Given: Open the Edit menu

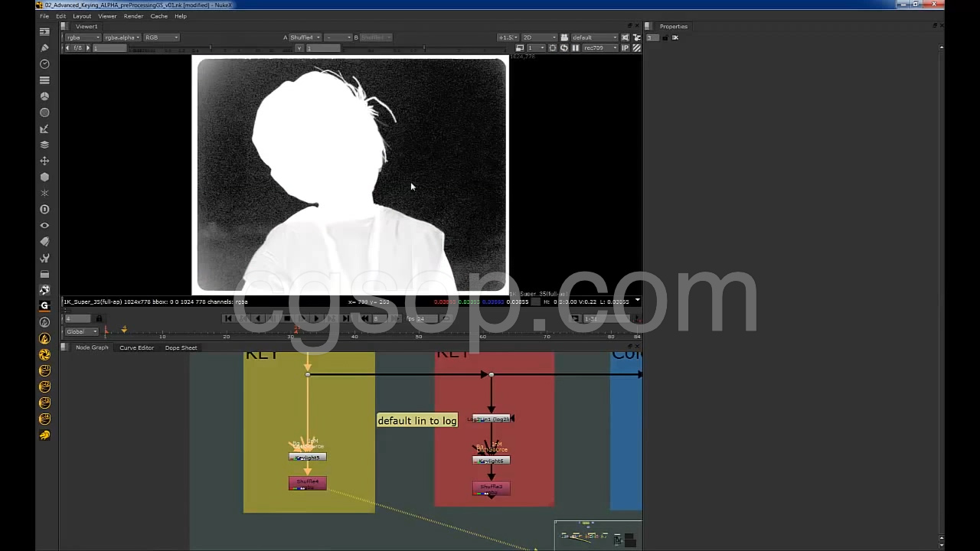Looking at the screenshot, I should pyautogui.click(x=60, y=16).
